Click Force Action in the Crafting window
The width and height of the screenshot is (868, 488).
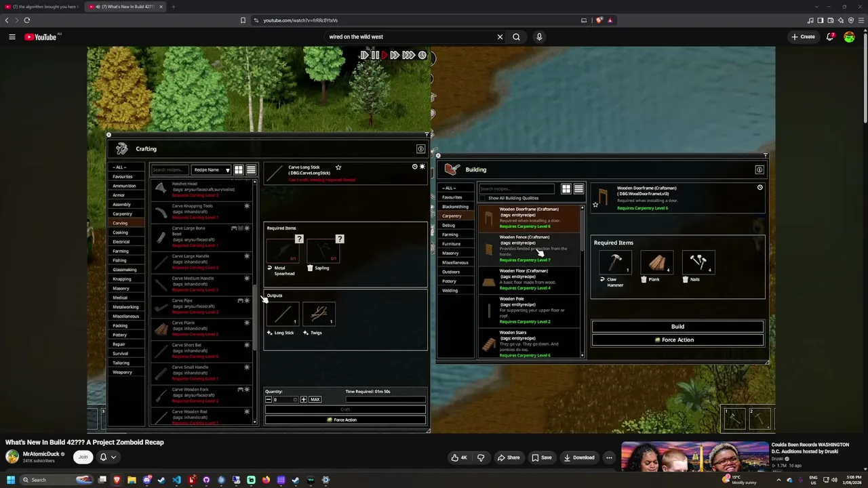click(345, 420)
